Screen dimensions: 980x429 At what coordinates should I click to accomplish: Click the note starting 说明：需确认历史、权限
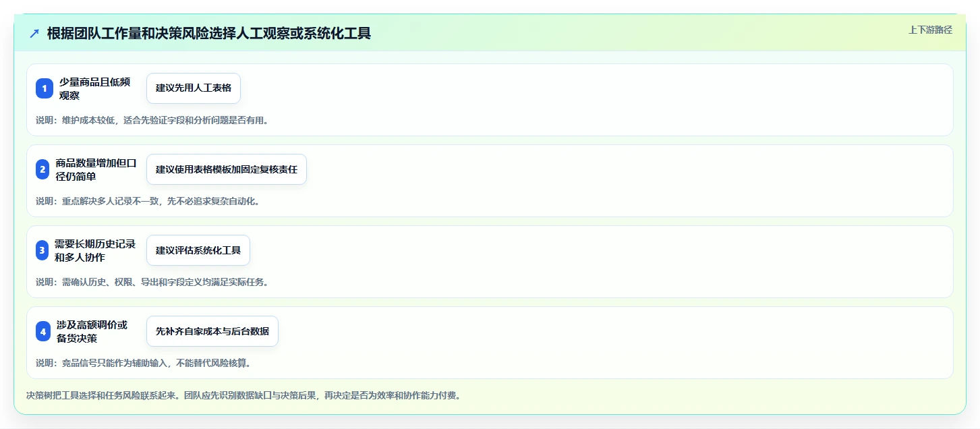tap(152, 282)
